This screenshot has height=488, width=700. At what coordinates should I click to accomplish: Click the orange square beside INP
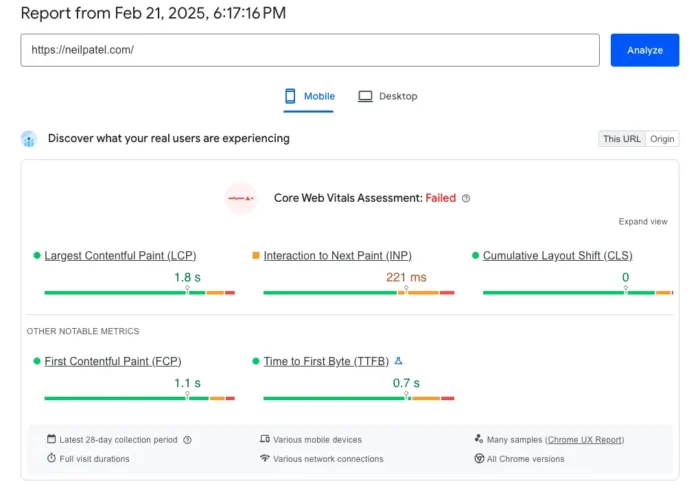pyautogui.click(x=256, y=255)
